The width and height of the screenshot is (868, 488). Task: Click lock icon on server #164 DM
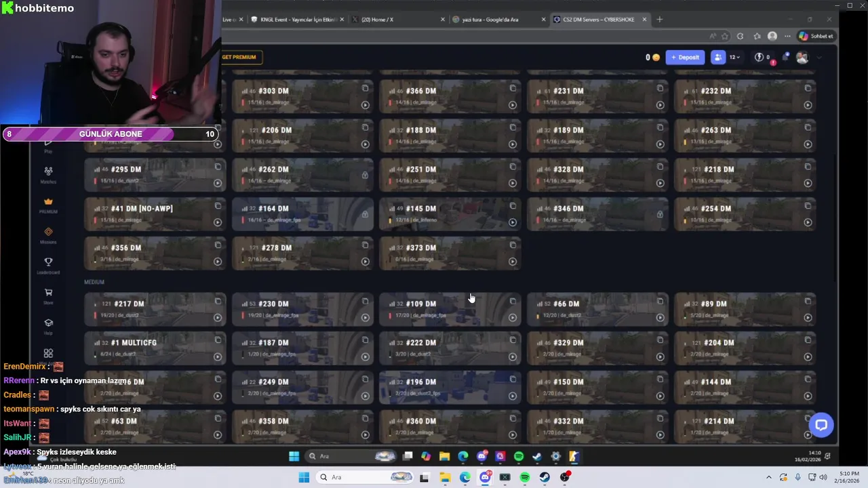tap(365, 215)
